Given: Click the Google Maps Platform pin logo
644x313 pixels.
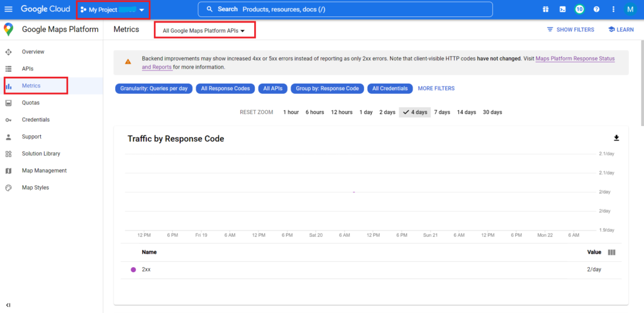Looking at the screenshot, I should coord(8,30).
